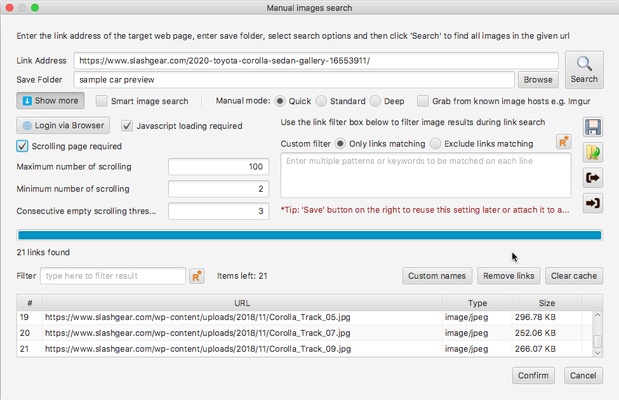Click the result Filter text field
The height and width of the screenshot is (400, 619).
click(113, 276)
